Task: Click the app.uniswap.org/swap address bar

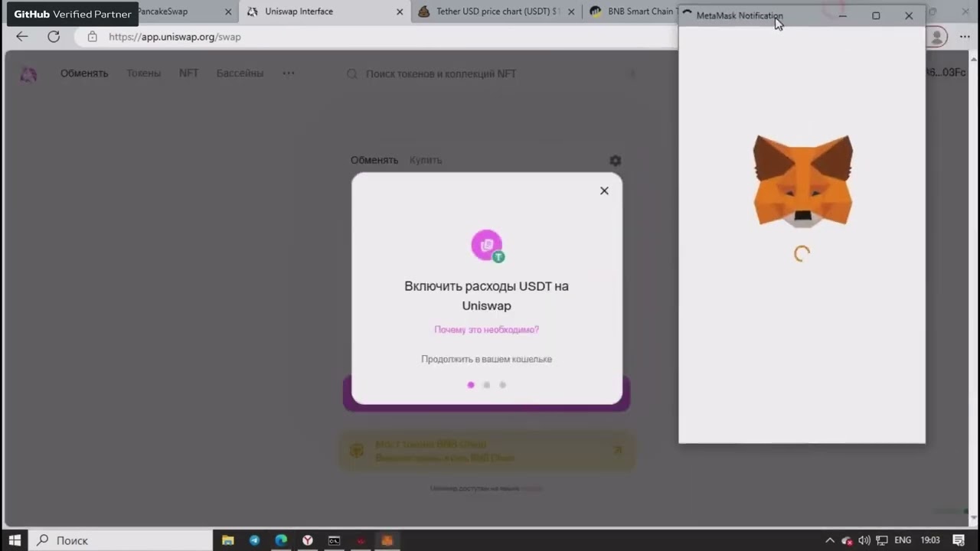Action: [375, 37]
